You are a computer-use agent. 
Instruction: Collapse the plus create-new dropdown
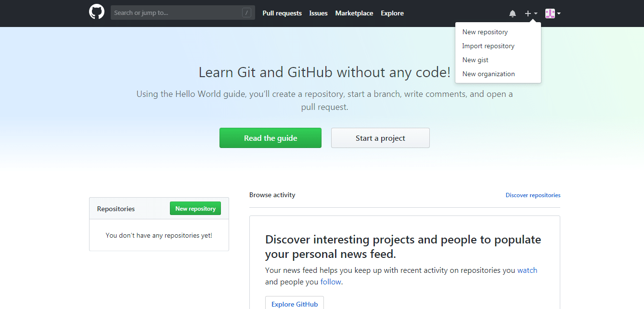[531, 13]
